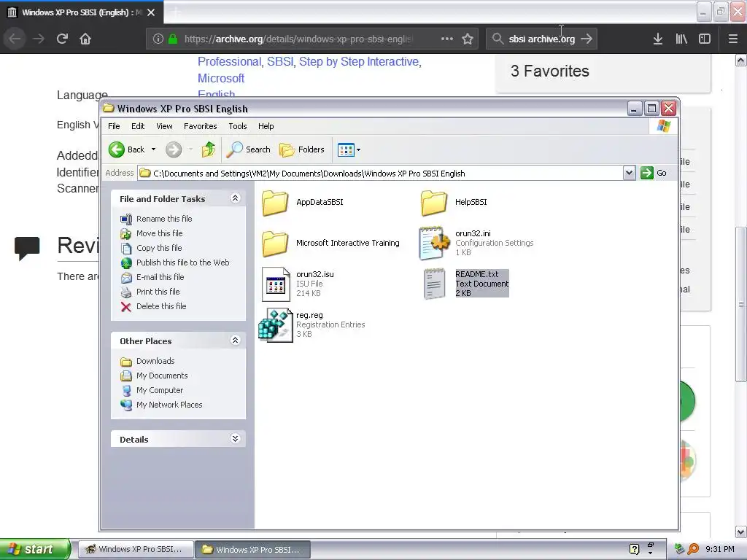Open the page actions three-dot menu
Screen dimensions: 747x560
click(447, 39)
